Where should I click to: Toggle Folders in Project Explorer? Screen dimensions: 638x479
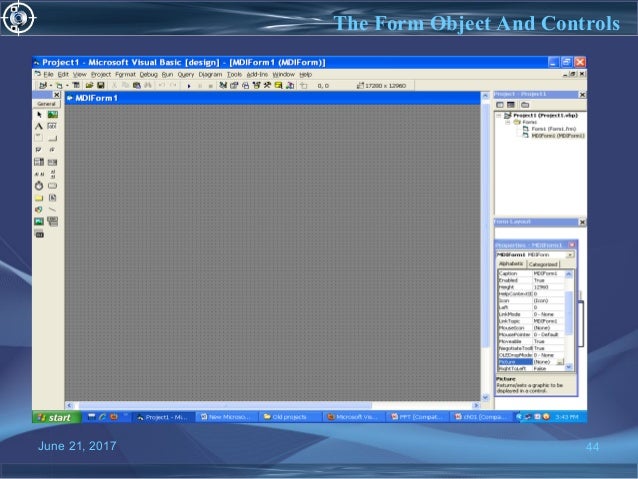click(x=525, y=105)
